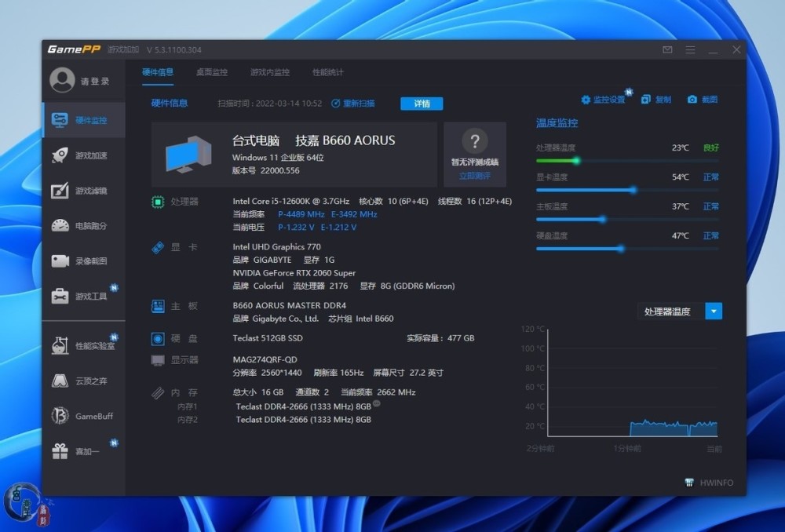Click the HWINFO label
The width and height of the screenshot is (785, 532).
717,483
